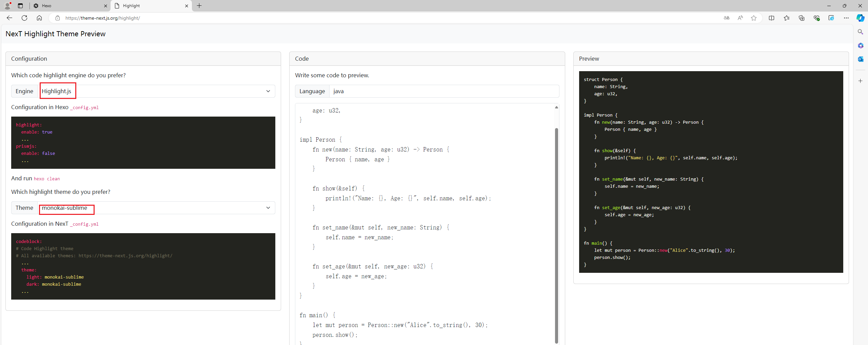Screen dimensions: 868x345
Task: Click 'highlight:' in Hexo config block
Action: pos(29,125)
